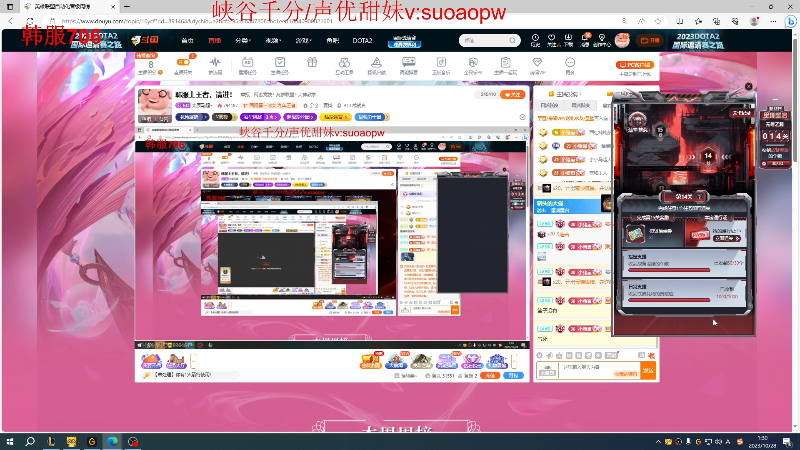
Task: Click the side widget showing 014 counter
Action: click(775, 136)
